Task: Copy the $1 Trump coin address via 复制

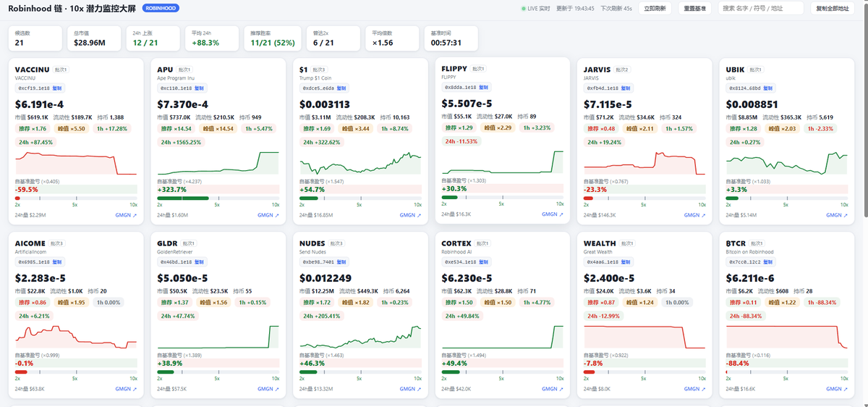Action: (343, 87)
